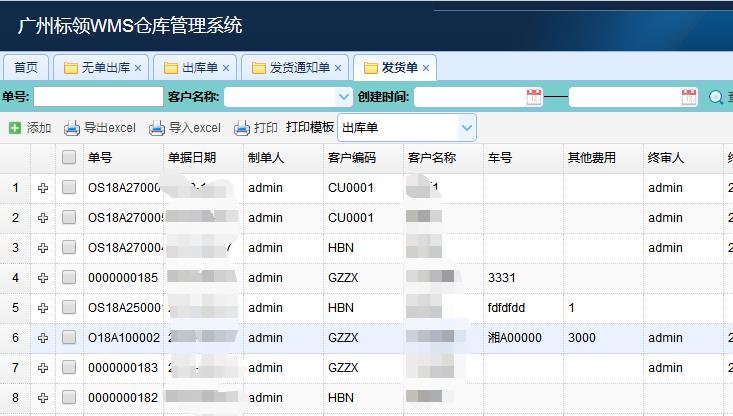This screenshot has width=733, height=416.
Task: Click the 导出excel export icon
Action: (x=72, y=128)
